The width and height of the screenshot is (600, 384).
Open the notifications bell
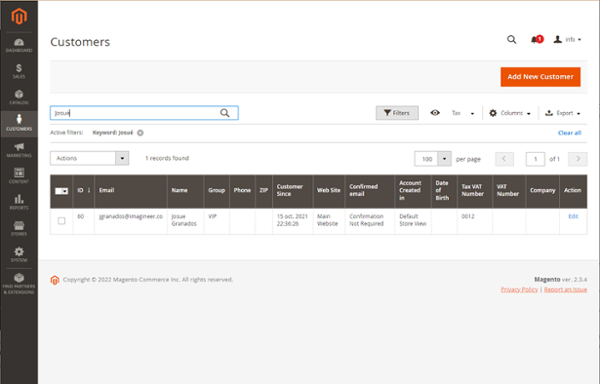click(536, 39)
